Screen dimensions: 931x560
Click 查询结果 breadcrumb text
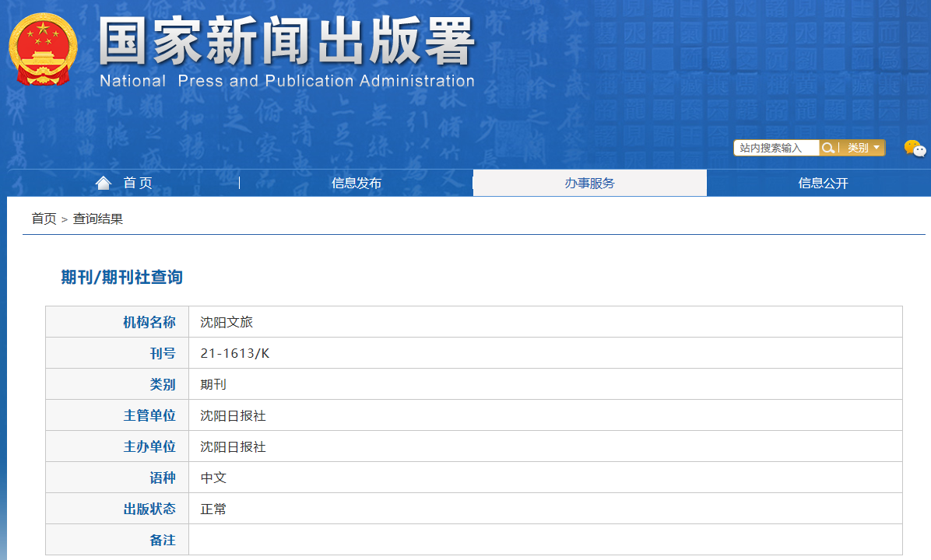click(98, 219)
